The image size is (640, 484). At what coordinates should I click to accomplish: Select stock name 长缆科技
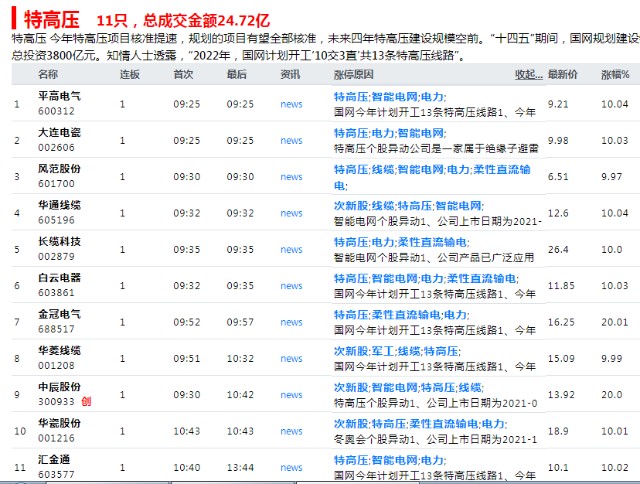tap(59, 241)
